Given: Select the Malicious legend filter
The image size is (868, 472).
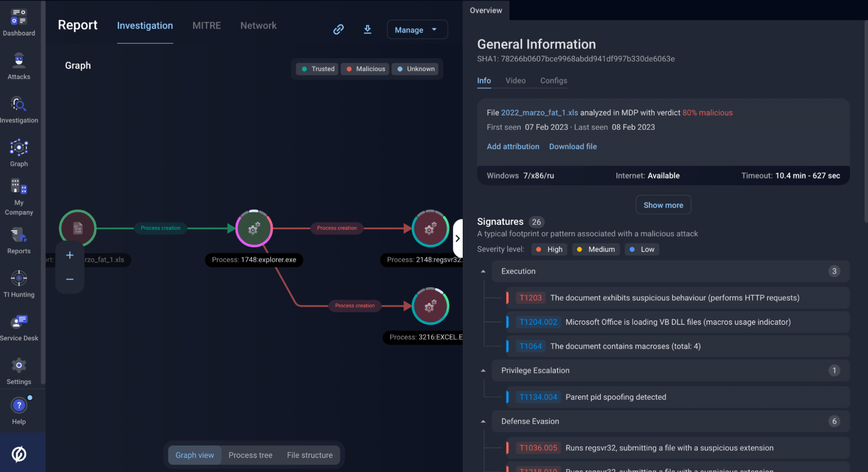Looking at the screenshot, I should 364,69.
